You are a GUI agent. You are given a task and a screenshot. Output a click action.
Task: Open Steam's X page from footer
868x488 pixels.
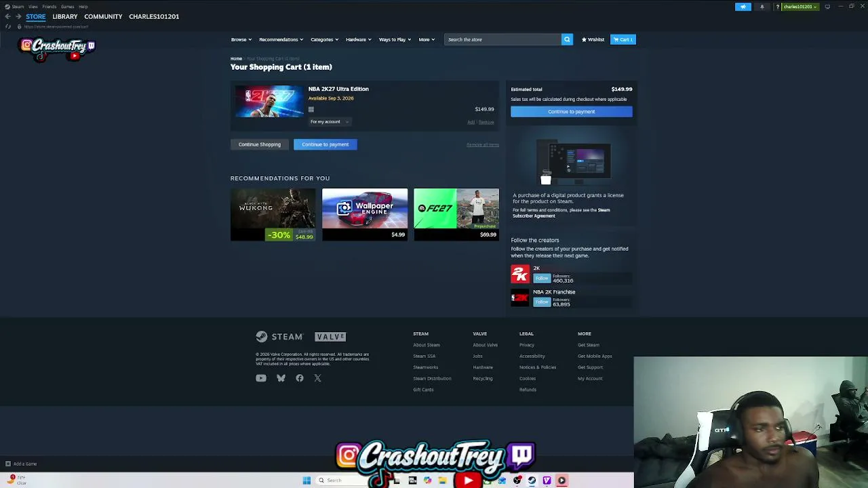[317, 378]
